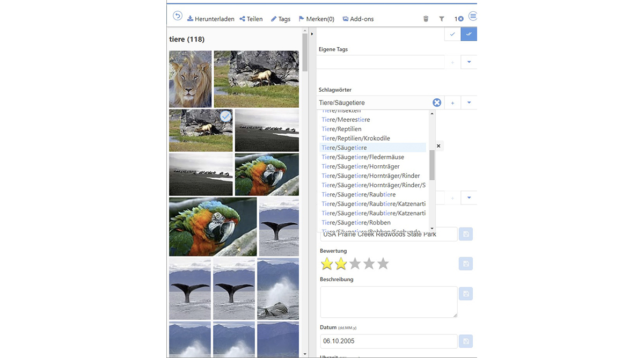The image size is (644, 358).
Task: Click the double checkmark toggle button
Action: pos(469,34)
